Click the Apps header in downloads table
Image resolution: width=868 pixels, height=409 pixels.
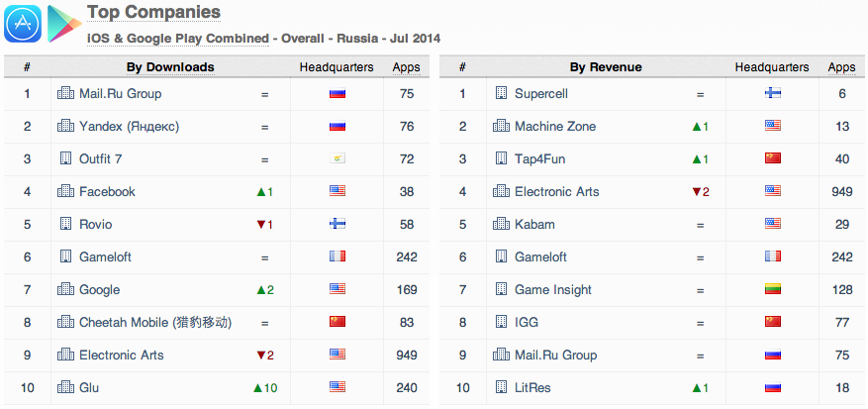pos(406,67)
